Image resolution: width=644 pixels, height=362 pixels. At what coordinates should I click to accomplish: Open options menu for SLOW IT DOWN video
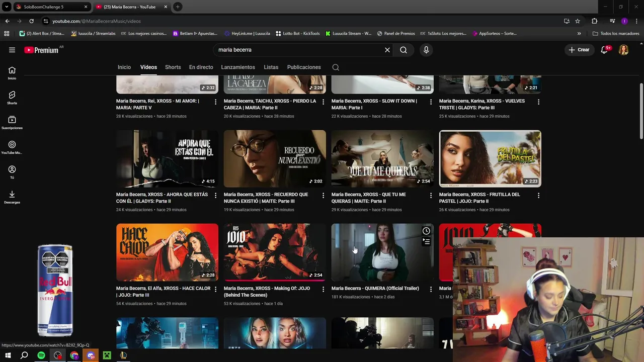431,102
